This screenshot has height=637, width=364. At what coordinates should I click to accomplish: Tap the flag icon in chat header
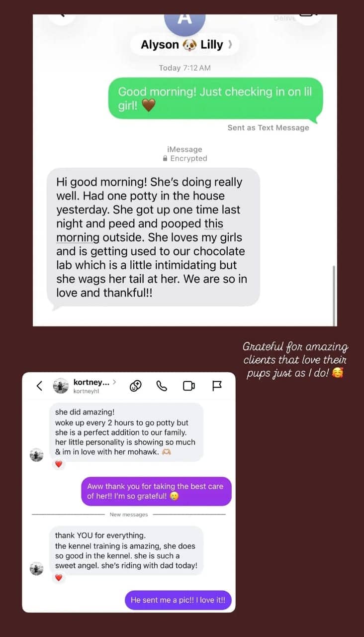[217, 386]
